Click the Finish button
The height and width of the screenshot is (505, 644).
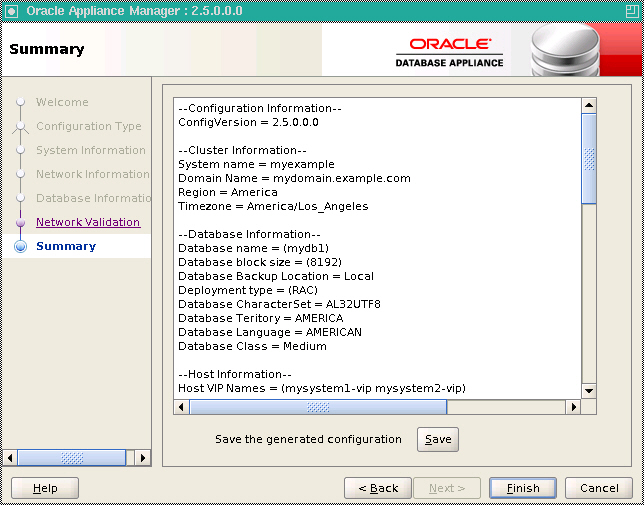pyautogui.click(x=522, y=488)
